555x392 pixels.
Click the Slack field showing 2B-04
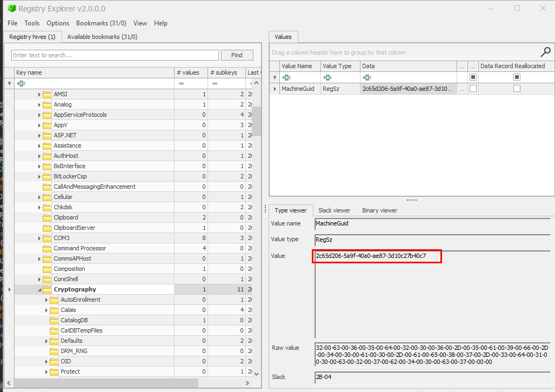click(x=432, y=377)
